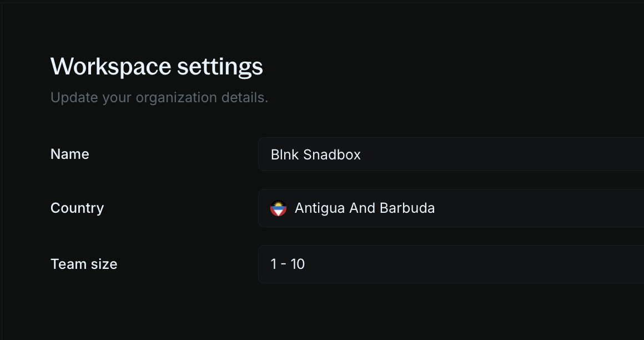Click the Name field label
This screenshot has width=644, height=340.
click(70, 154)
